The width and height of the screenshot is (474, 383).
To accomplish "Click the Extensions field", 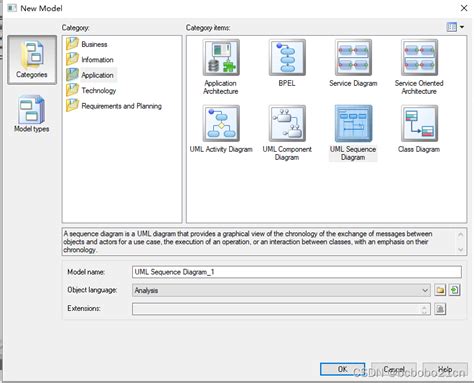I will pos(281,309).
